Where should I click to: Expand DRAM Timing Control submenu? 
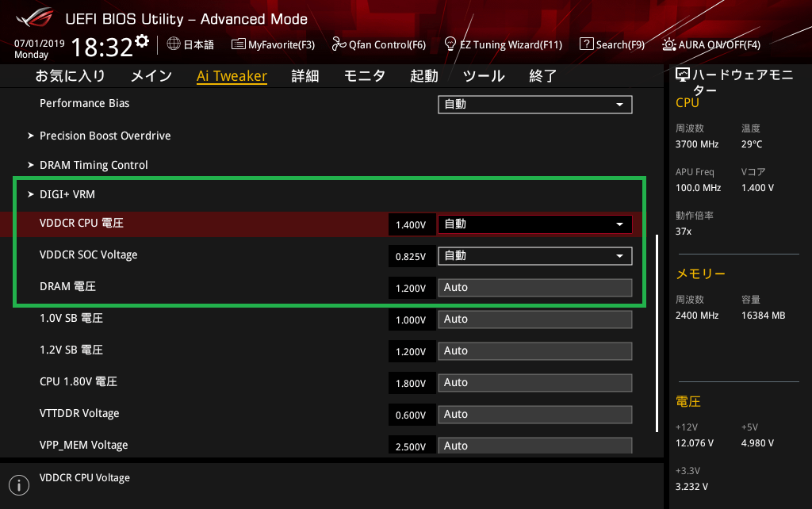(x=94, y=165)
